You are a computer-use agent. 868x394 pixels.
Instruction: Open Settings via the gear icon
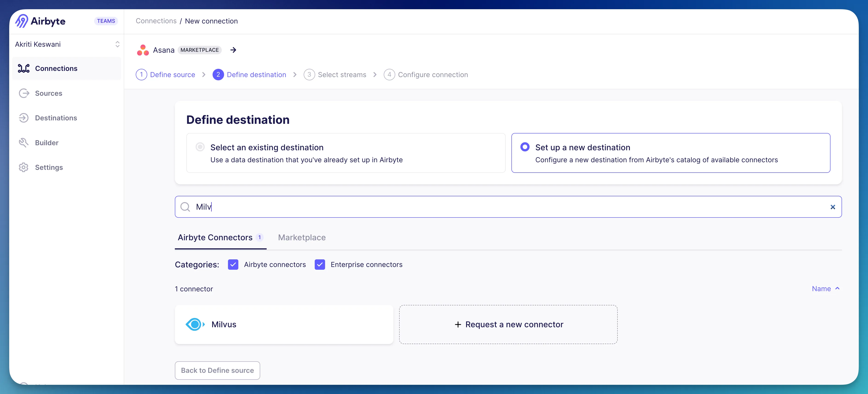[x=24, y=168]
